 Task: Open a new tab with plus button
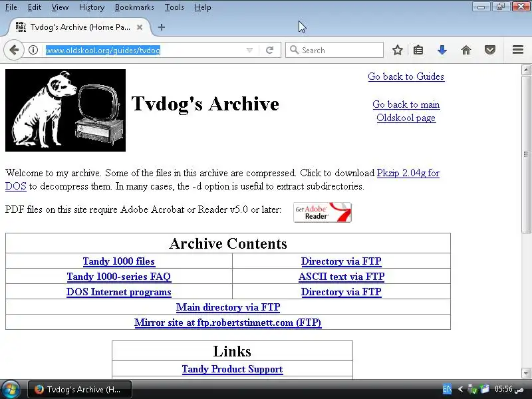[162, 27]
